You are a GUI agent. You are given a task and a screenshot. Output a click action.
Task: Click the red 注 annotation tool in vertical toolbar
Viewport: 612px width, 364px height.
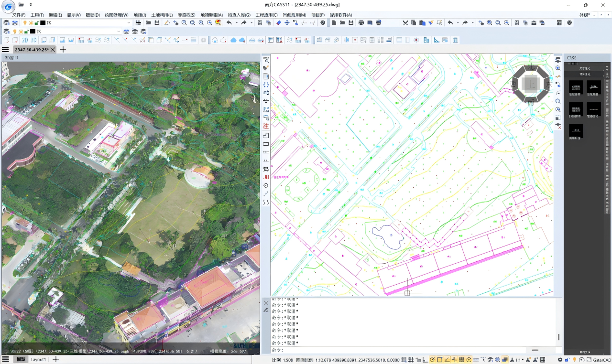(x=266, y=126)
